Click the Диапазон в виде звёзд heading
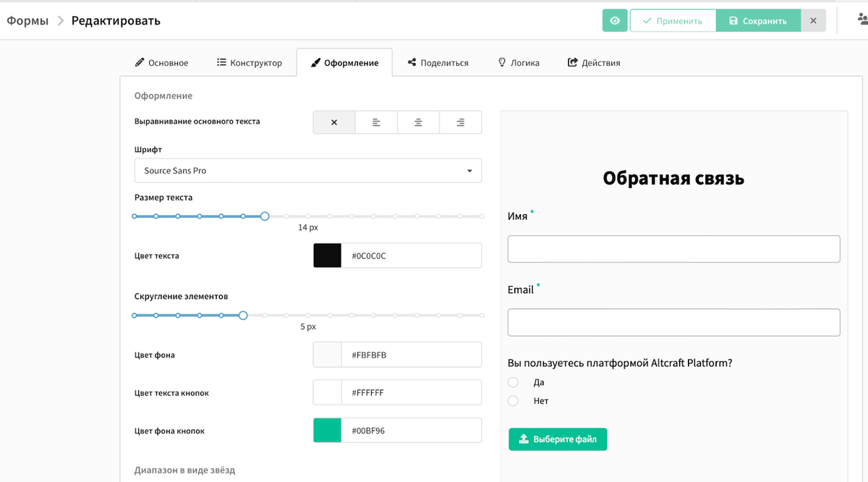 coord(184,470)
